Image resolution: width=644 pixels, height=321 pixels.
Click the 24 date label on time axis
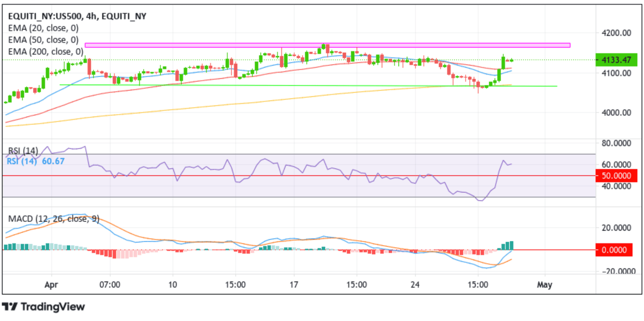pyautogui.click(x=415, y=285)
